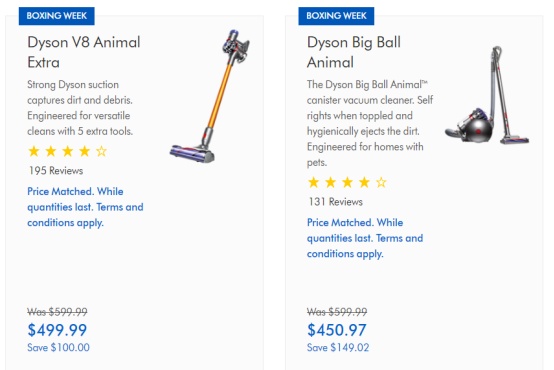Click the empty fifth star of V8 rating
Viewport: 554px width, 370px height.
click(101, 151)
